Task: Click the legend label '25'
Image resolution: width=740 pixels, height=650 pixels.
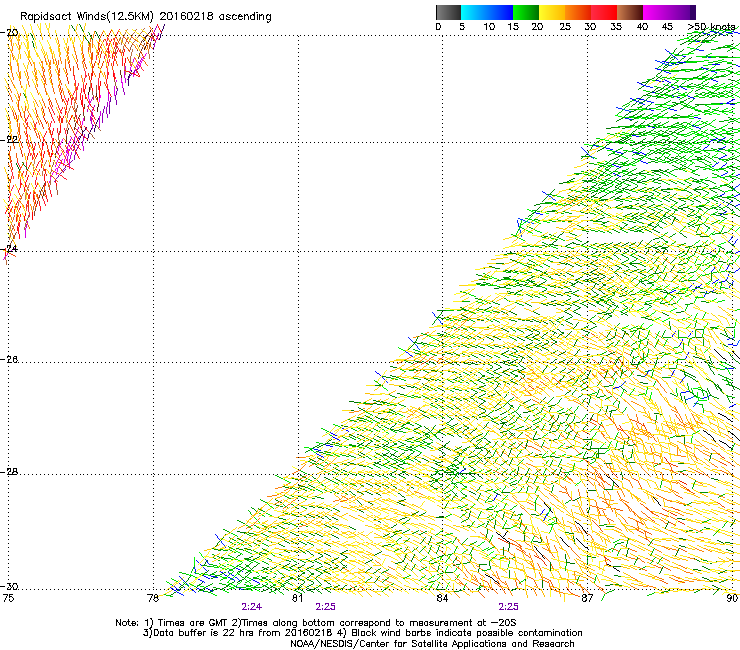Action: pos(564,27)
